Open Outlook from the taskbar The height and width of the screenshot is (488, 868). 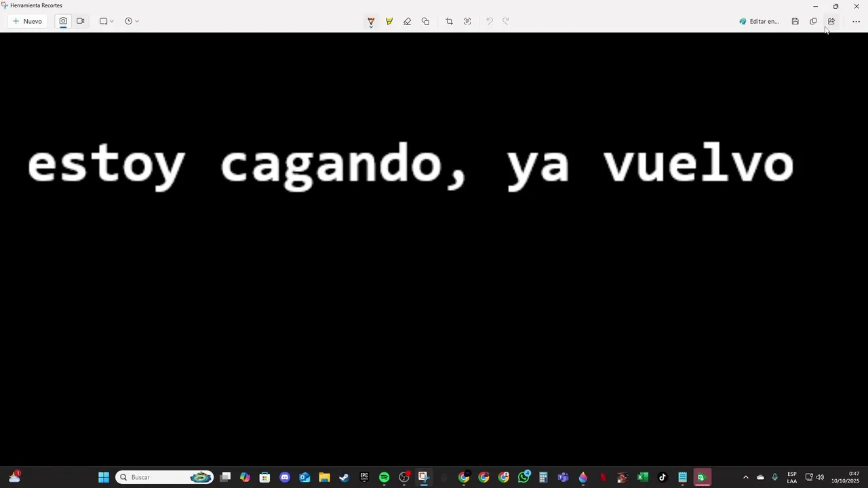coord(304,477)
